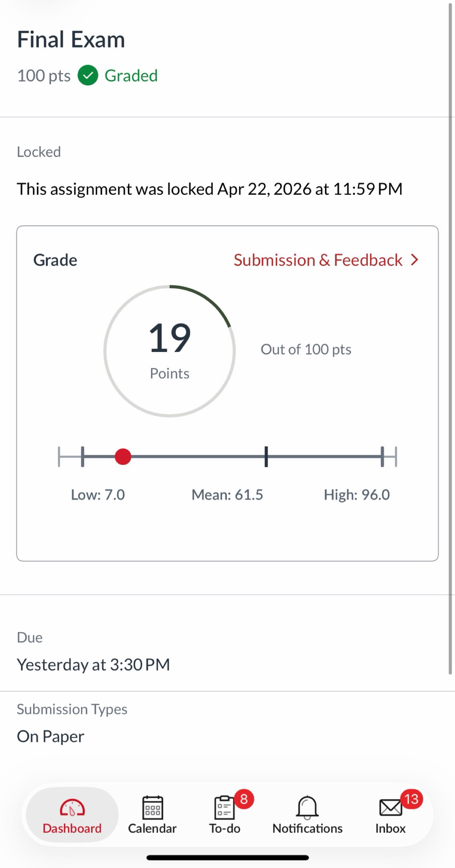Tap the red score dot on grade range
The width and height of the screenshot is (455, 868).
pyautogui.click(x=123, y=457)
